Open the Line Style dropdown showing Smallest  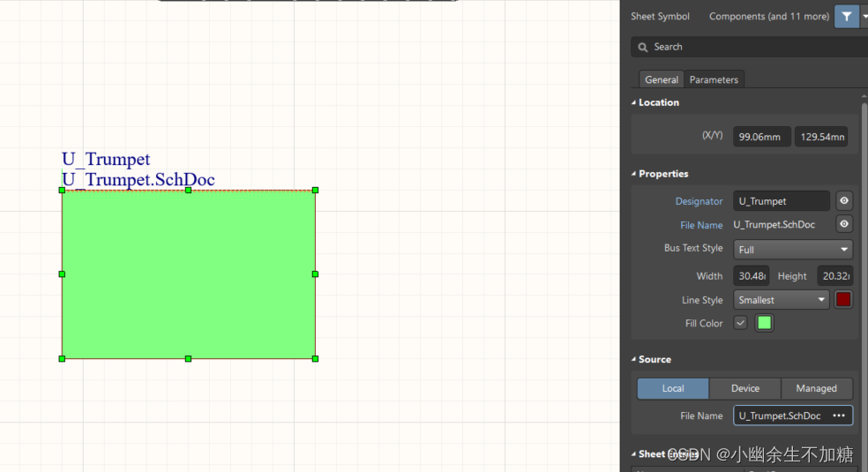(781, 300)
